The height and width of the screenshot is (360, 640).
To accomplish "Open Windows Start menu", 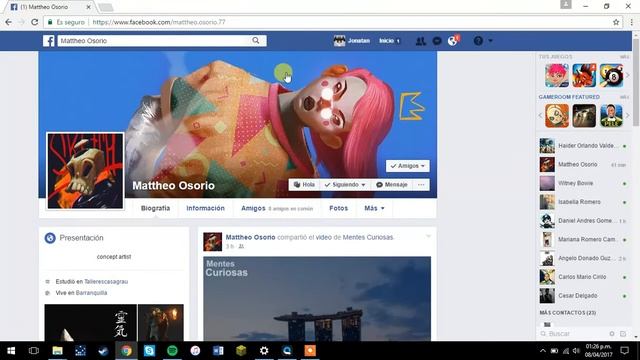I will (x=11, y=351).
